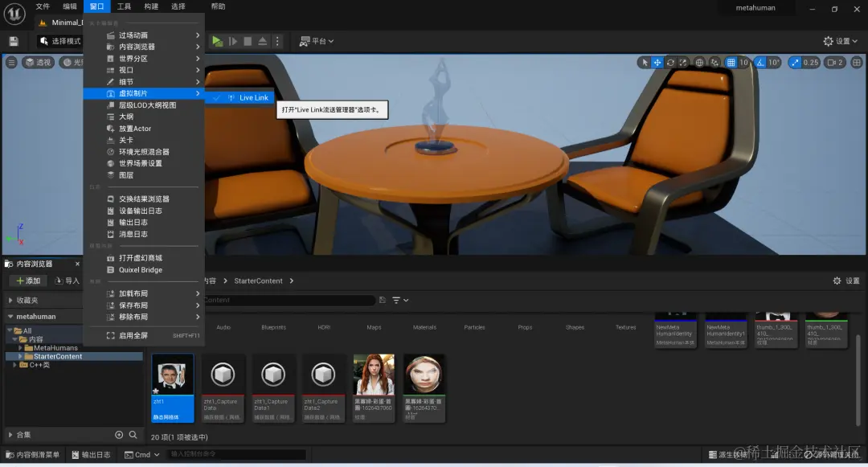Image resolution: width=868 pixels, height=467 pixels.
Task: Toggle grid snapping in viewport
Action: click(x=731, y=63)
